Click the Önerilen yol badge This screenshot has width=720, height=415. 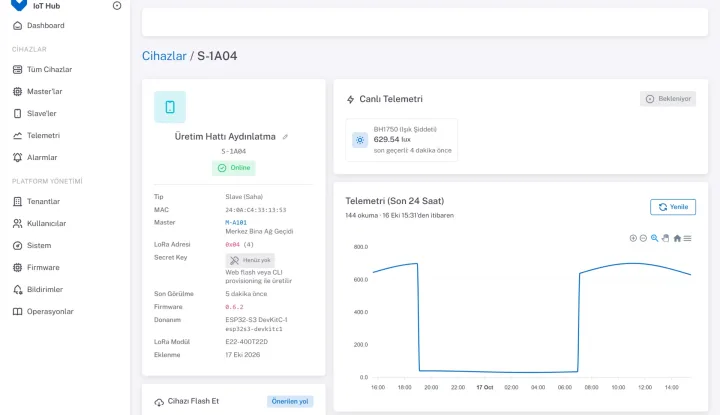[290, 401]
